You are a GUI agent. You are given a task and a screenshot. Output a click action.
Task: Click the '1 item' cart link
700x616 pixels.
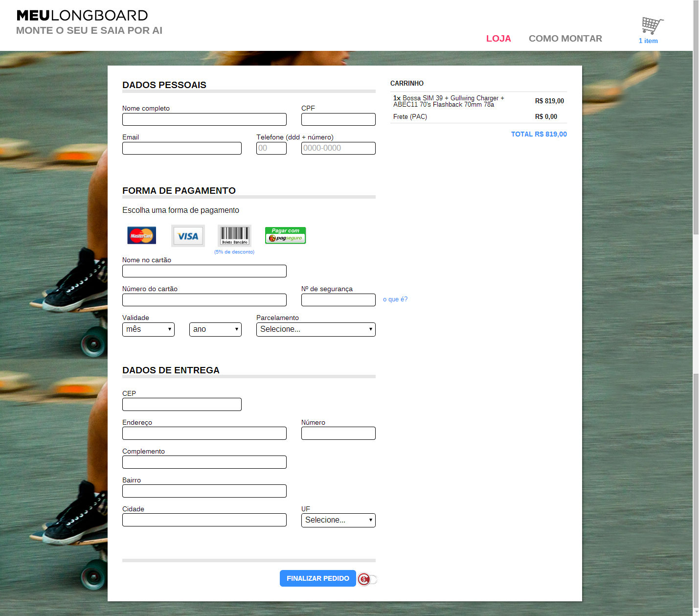point(648,41)
